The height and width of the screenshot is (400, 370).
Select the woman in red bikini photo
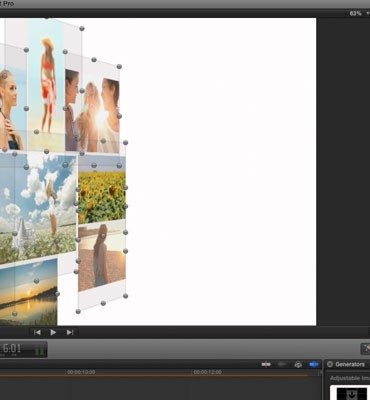click(x=46, y=85)
